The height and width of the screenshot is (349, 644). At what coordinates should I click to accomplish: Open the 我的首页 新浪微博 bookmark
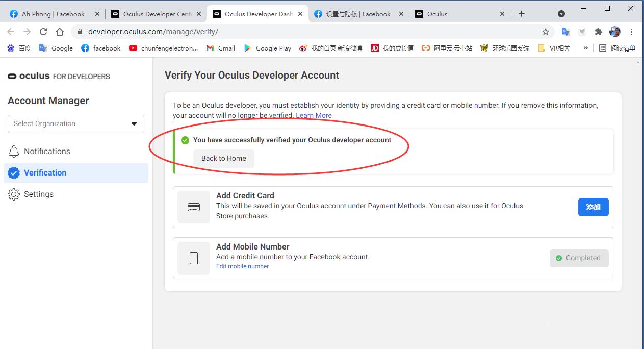coord(330,48)
